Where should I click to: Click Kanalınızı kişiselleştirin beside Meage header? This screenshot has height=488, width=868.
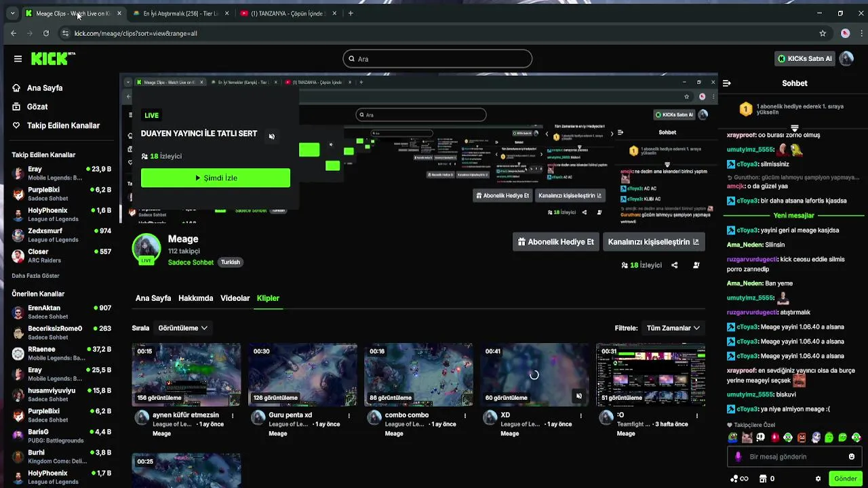coord(654,242)
